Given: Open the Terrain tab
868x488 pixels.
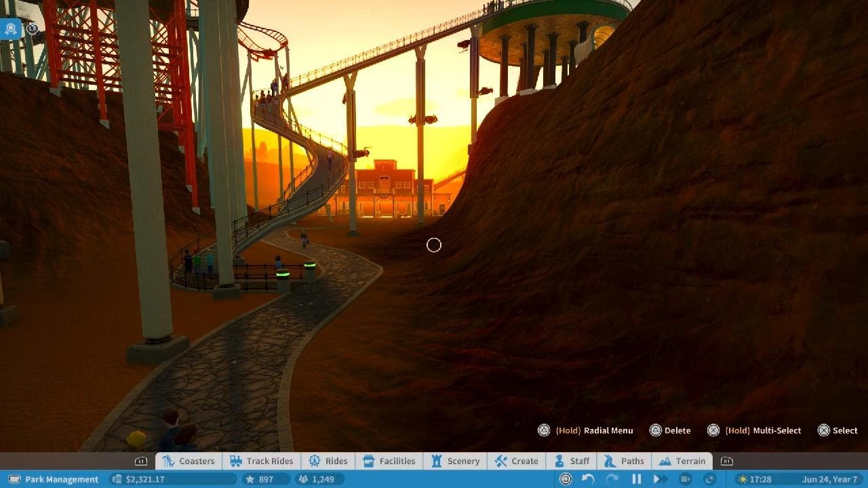Looking at the screenshot, I should (682, 461).
